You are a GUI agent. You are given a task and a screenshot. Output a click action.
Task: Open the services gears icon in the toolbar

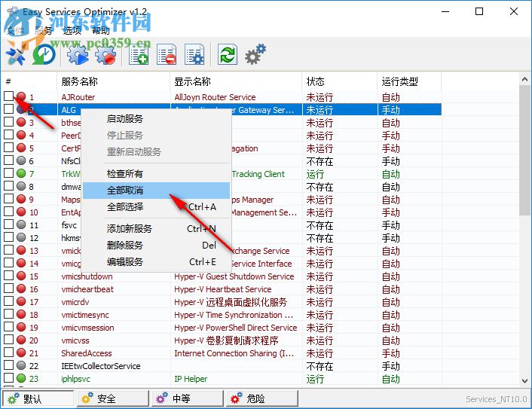tap(255, 54)
